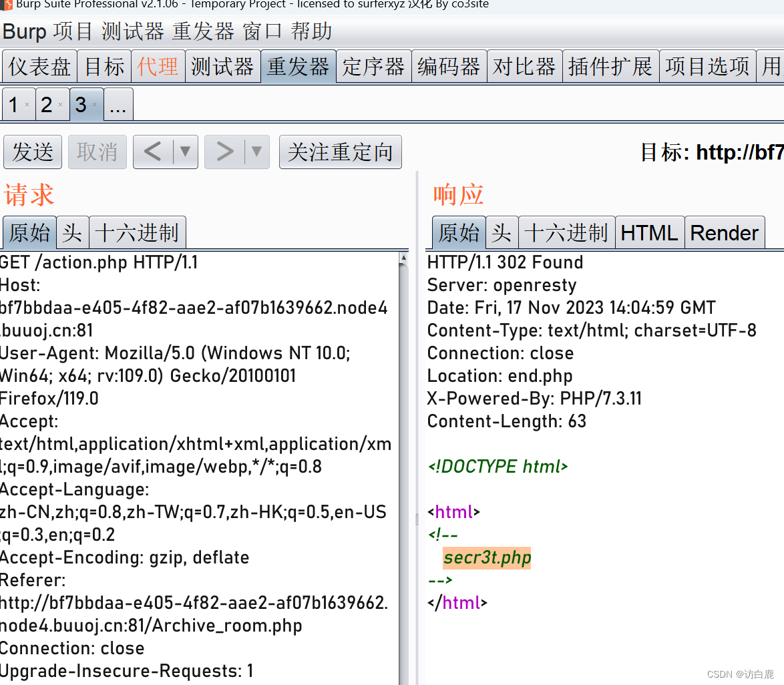Click the request pane scrollbar up arrow
Image resolution: width=784 pixels, height=685 pixels.
(403, 258)
